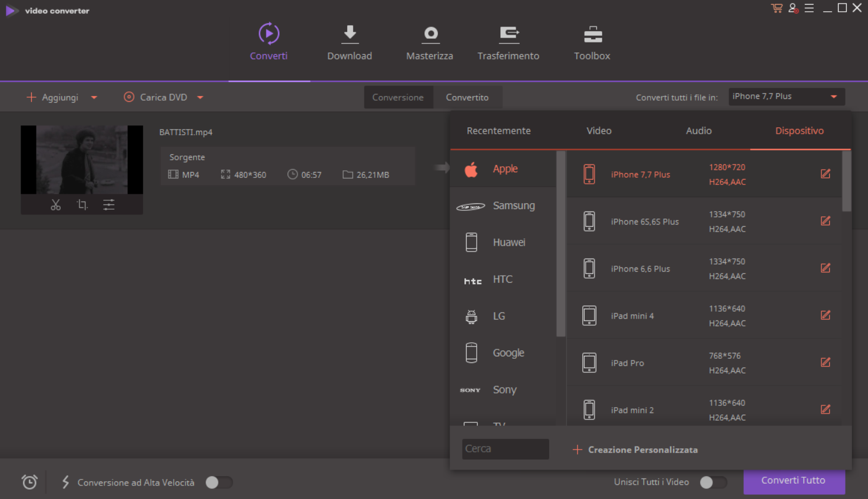Open the Converti section
The height and width of the screenshot is (499, 868).
pyautogui.click(x=269, y=42)
